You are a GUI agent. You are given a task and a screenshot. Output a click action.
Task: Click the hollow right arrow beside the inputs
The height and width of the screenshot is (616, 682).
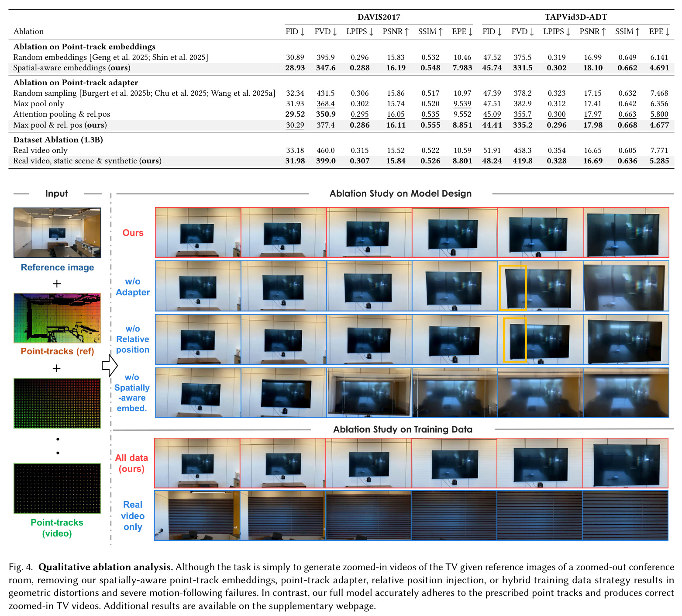110,366
